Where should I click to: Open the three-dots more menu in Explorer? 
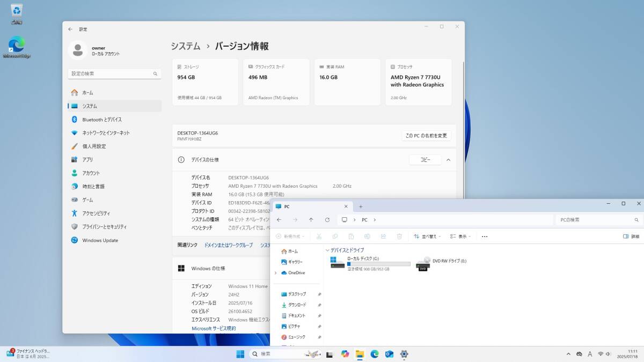tap(485, 237)
